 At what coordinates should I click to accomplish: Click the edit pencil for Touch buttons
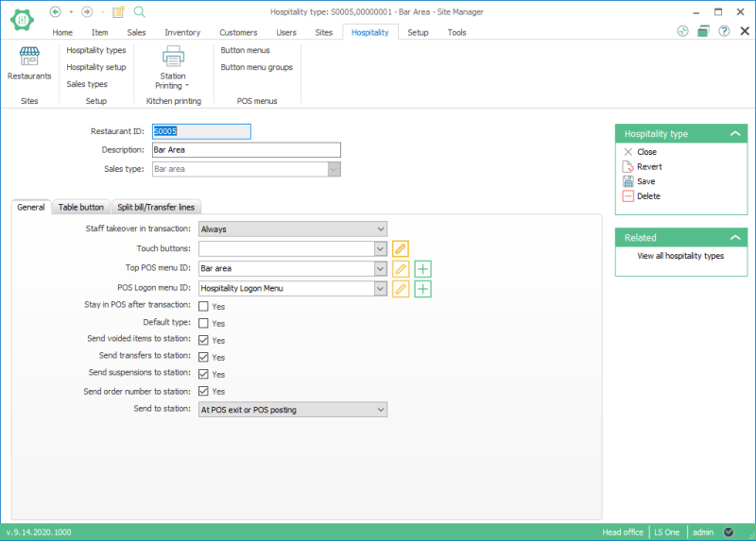400,248
